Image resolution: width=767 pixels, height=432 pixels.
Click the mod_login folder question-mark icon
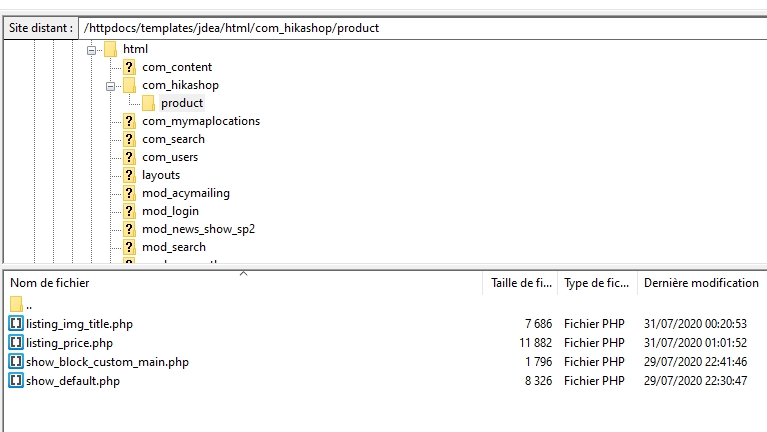pyautogui.click(x=129, y=211)
